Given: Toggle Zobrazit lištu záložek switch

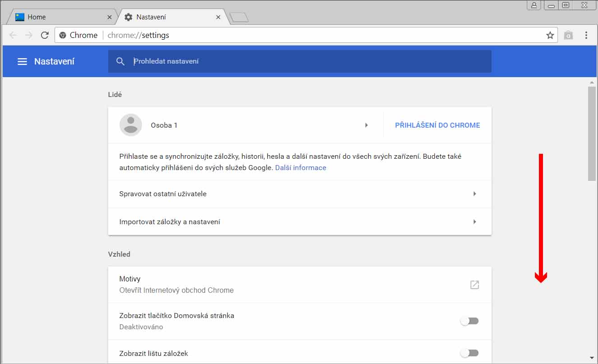Looking at the screenshot, I should (469, 353).
